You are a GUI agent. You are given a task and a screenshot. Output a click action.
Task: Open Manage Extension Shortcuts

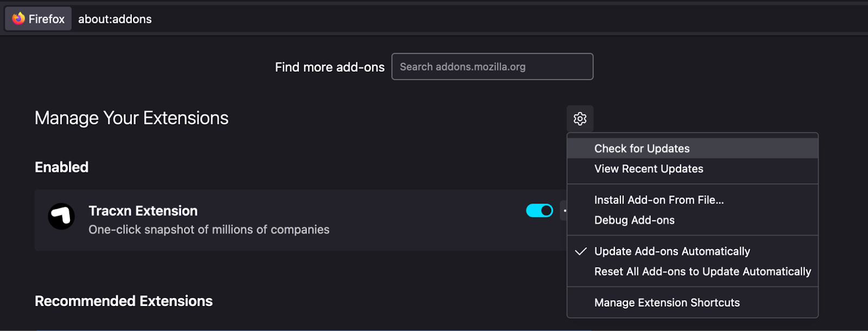(x=667, y=303)
